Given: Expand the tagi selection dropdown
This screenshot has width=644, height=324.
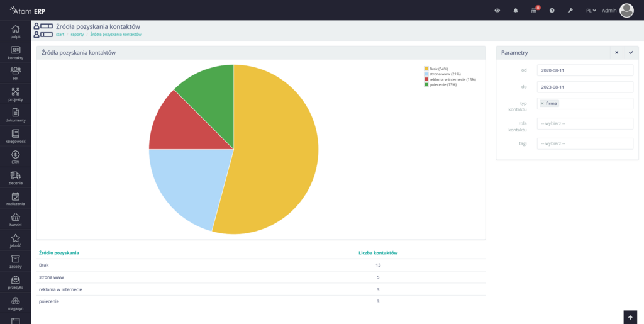Looking at the screenshot, I should [584, 143].
